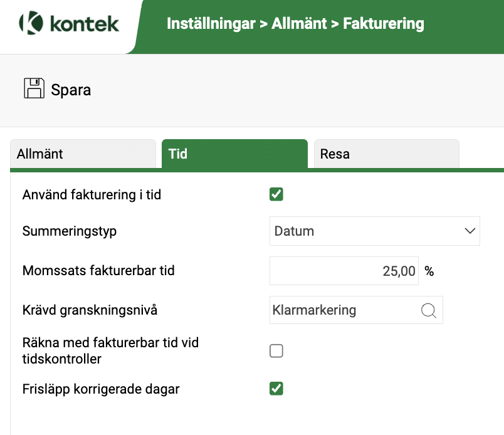Click the floppy disk save icon

34,88
